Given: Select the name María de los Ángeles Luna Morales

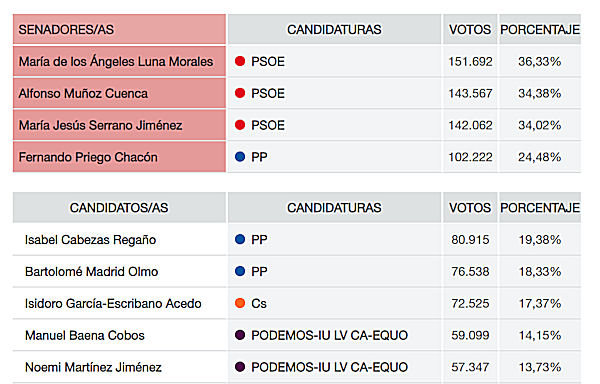Looking at the screenshot, I should pyautogui.click(x=116, y=61).
